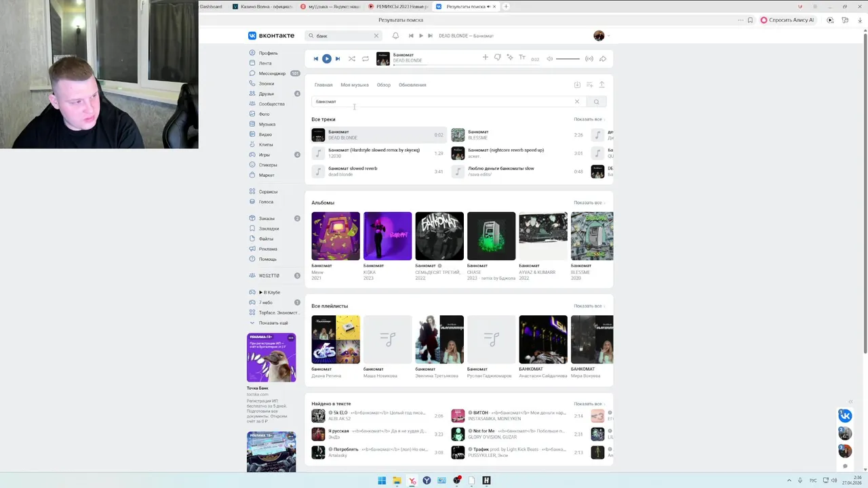Image resolution: width=868 pixels, height=488 pixels.
Task: Open Windows Start menu
Action: [x=382, y=481]
